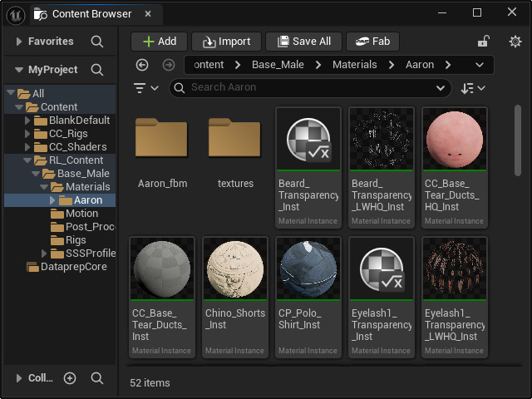Collapse the MyProject section
The height and width of the screenshot is (399, 532).
pyautogui.click(x=19, y=70)
